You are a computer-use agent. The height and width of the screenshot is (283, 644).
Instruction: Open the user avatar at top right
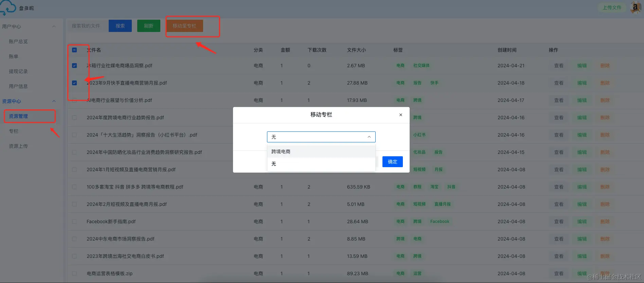pos(636,7)
